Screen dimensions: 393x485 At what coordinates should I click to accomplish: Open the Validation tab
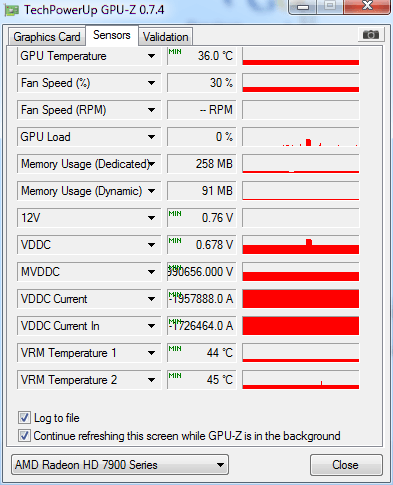coord(166,37)
